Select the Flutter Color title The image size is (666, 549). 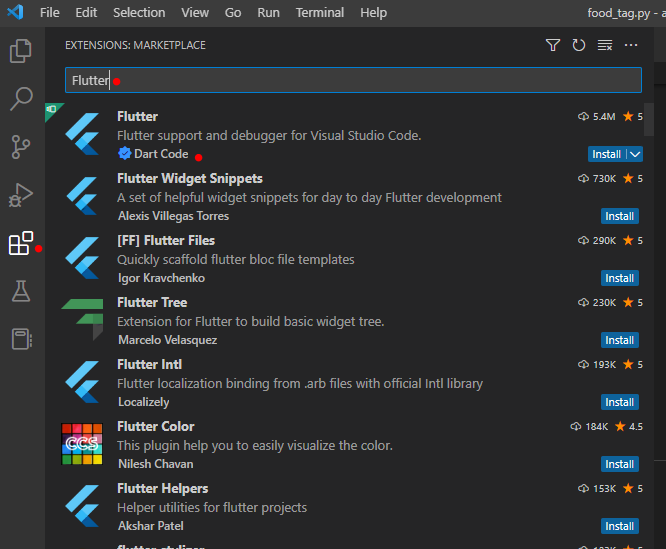pos(156,426)
